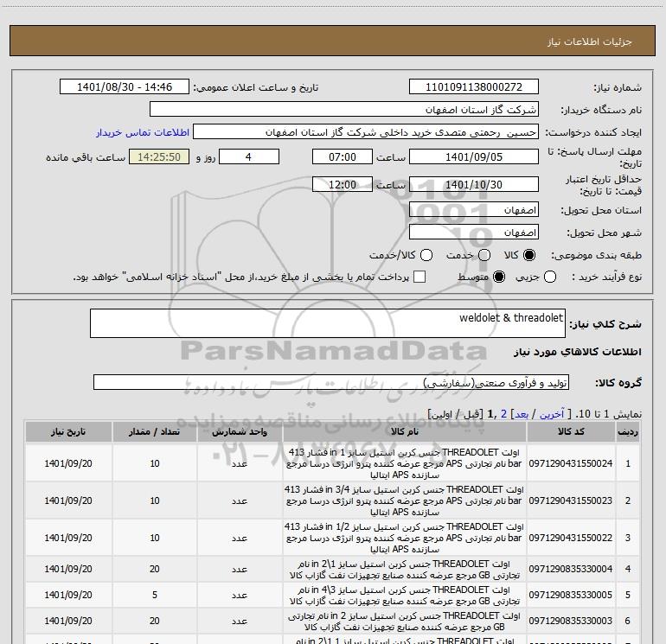Viewport: 666px width, 644px height.
Task: Click the price validity time 12:00
Action: (343, 185)
